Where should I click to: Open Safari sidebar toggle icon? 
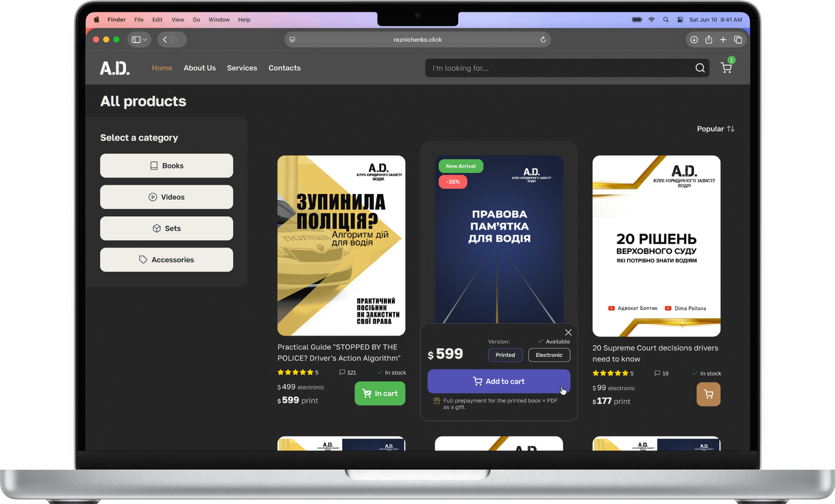coord(136,39)
